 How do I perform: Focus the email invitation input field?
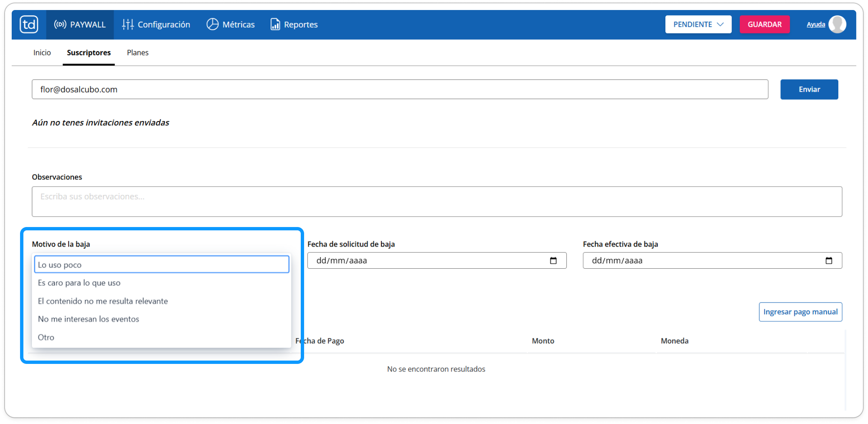400,89
